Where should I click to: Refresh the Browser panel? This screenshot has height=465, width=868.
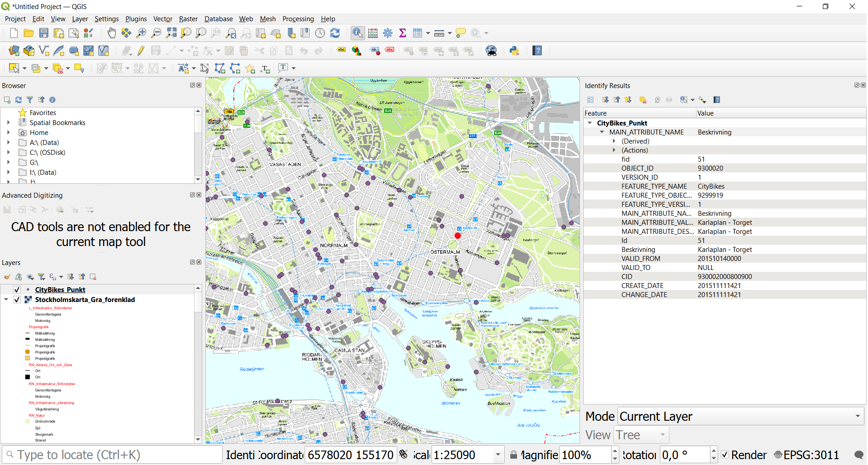coord(19,100)
